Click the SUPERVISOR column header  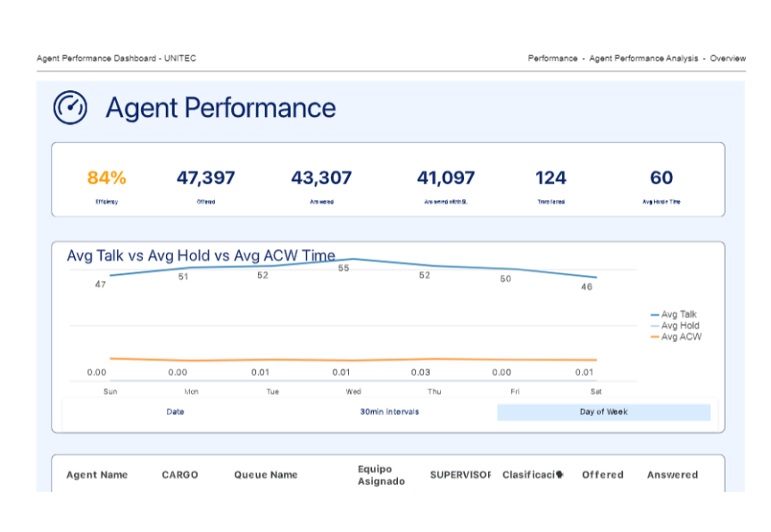pyautogui.click(x=460, y=475)
